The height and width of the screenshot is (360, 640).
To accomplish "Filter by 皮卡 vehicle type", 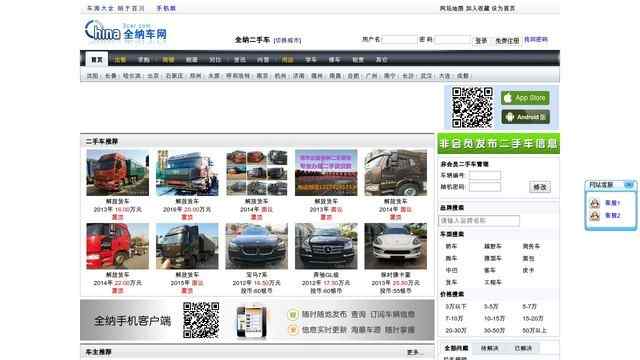I will pos(528,270).
